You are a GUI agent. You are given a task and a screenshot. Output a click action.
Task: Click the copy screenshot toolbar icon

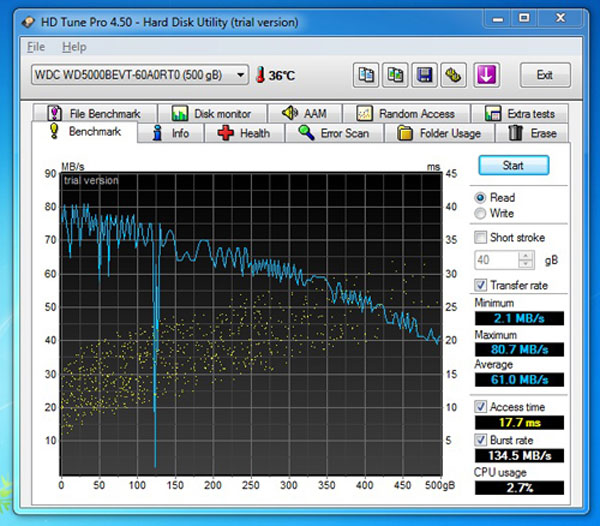pos(396,75)
